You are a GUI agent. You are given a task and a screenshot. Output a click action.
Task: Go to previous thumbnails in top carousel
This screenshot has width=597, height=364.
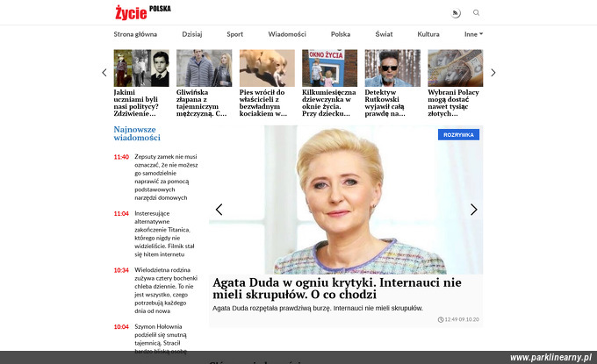click(104, 73)
